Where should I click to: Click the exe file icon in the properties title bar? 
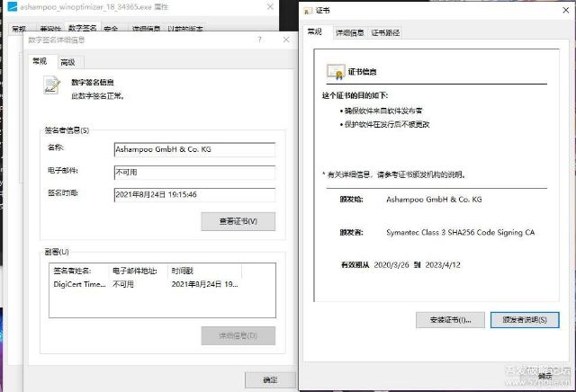click(x=12, y=6)
